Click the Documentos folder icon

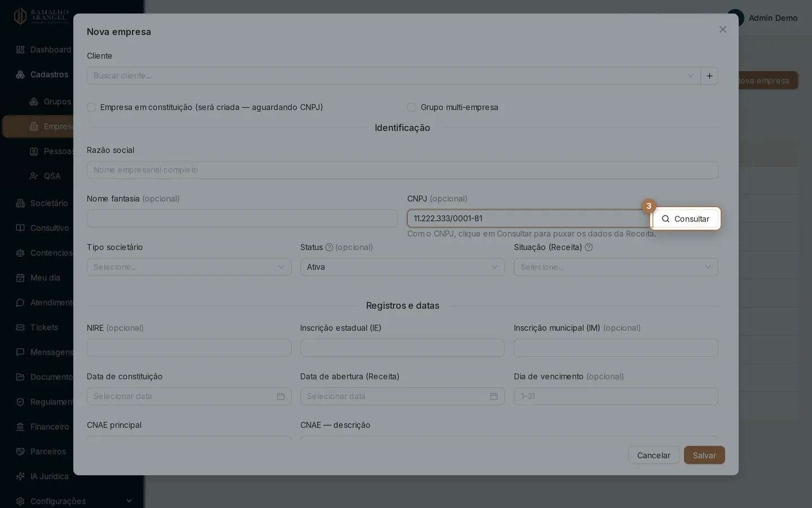pos(20,377)
